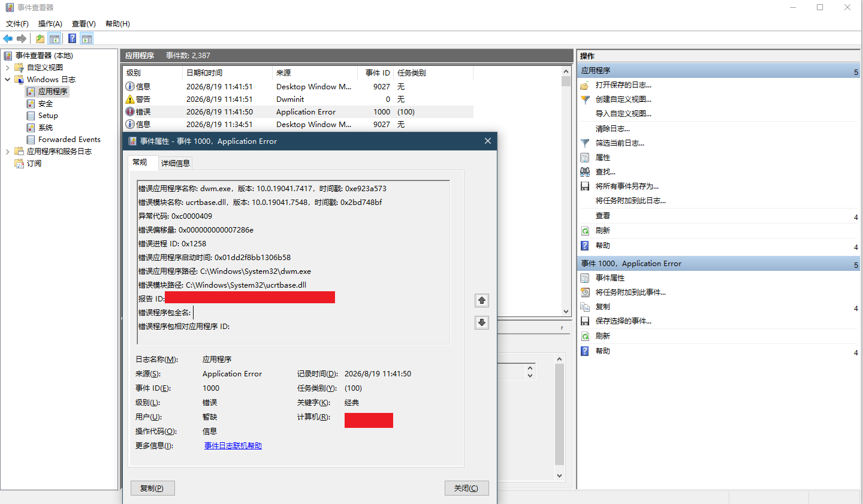Select 将任务附加到此事件 action
Image resolution: width=863 pixels, height=504 pixels.
630,292
